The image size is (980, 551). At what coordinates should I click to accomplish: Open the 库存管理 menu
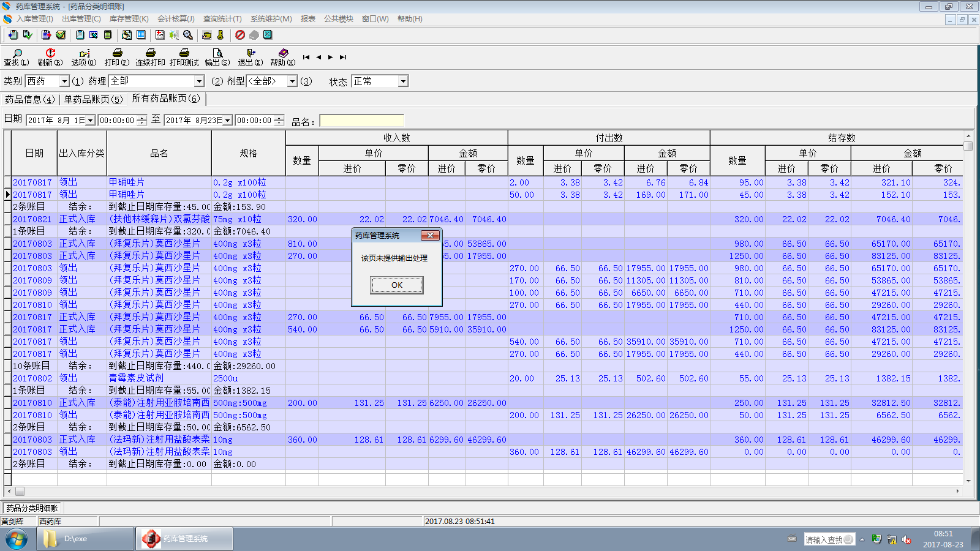coord(129,19)
